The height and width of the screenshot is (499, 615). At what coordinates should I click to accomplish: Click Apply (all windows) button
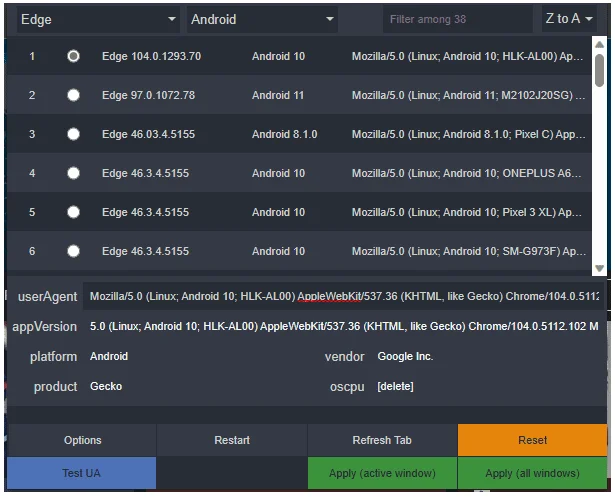(532, 473)
